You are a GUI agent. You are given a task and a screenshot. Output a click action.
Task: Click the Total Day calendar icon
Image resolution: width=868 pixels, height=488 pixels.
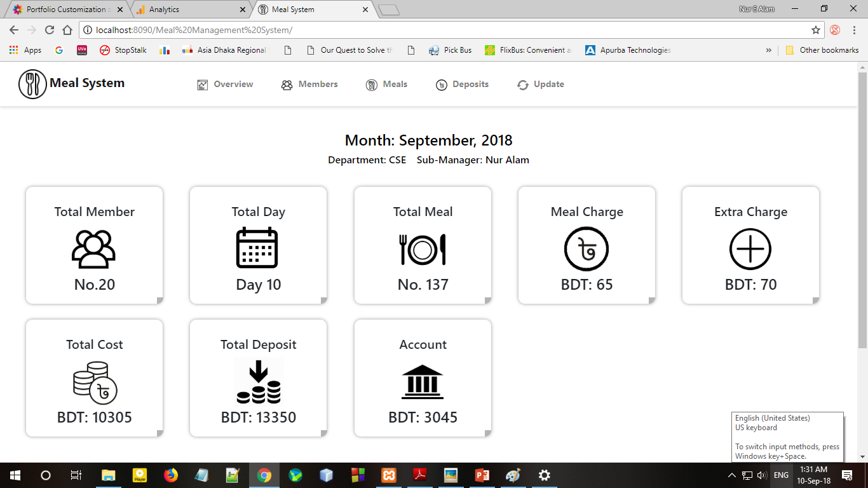pos(257,248)
